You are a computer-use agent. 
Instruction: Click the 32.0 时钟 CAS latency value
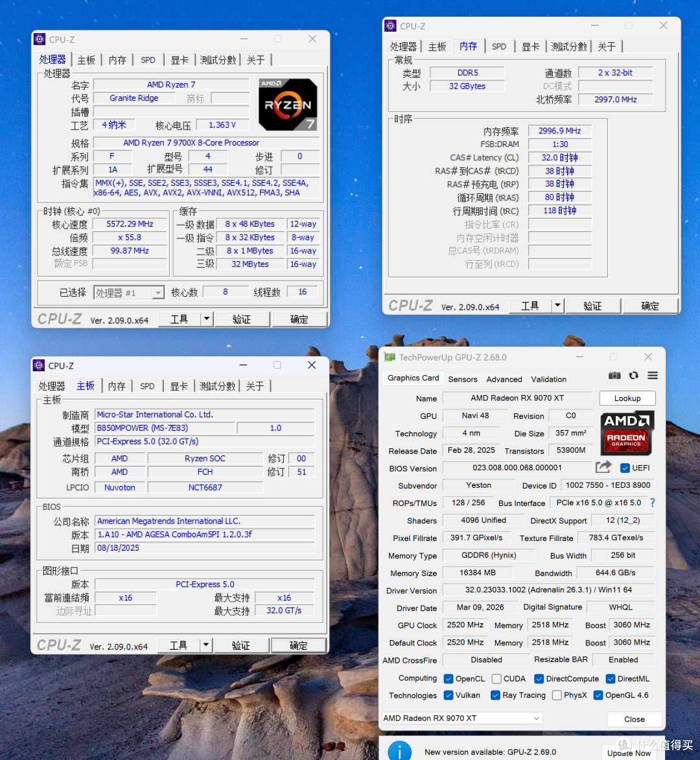tap(559, 157)
